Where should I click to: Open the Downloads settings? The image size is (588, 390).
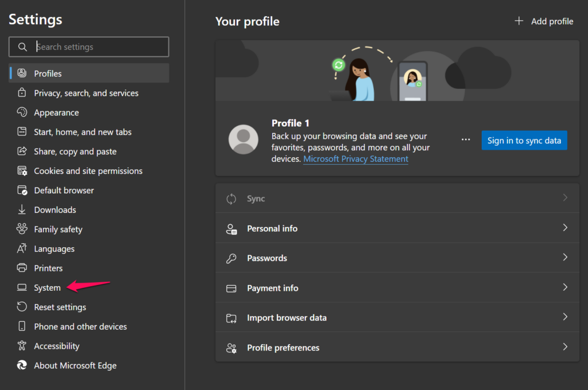pyautogui.click(x=89, y=209)
